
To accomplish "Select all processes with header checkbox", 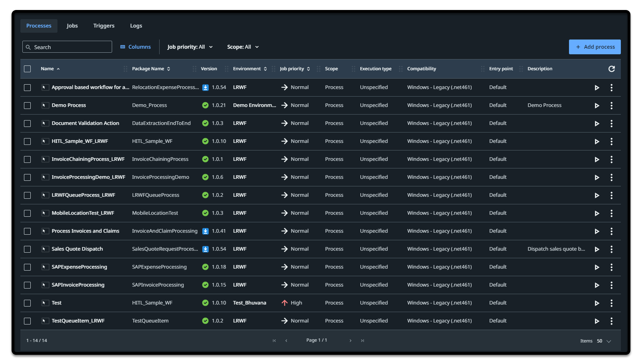I will 28,69.
